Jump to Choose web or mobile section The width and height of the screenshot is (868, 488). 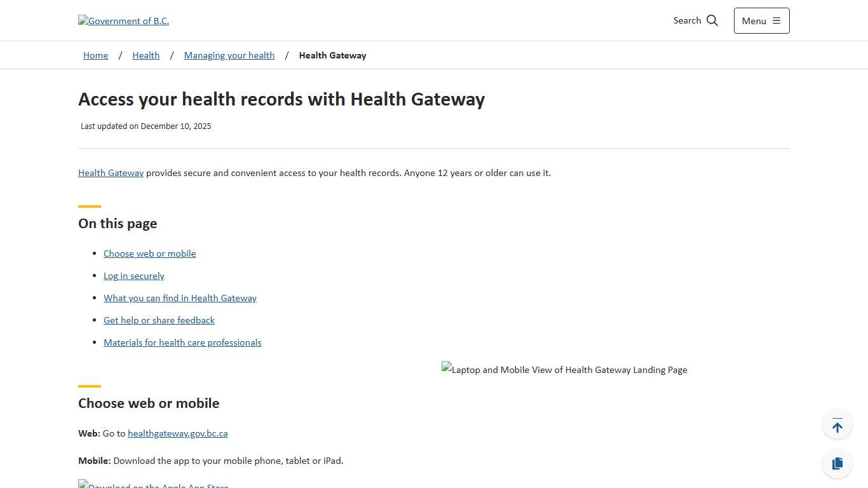(149, 253)
